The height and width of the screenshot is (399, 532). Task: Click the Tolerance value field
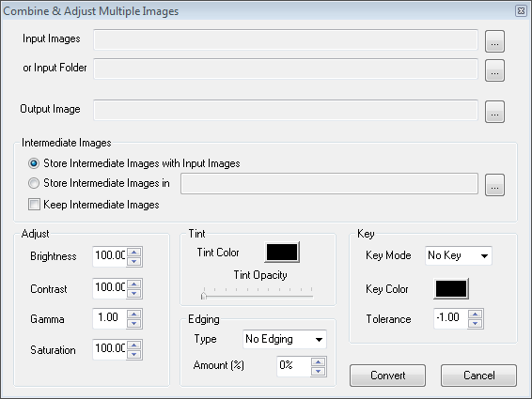click(450, 318)
